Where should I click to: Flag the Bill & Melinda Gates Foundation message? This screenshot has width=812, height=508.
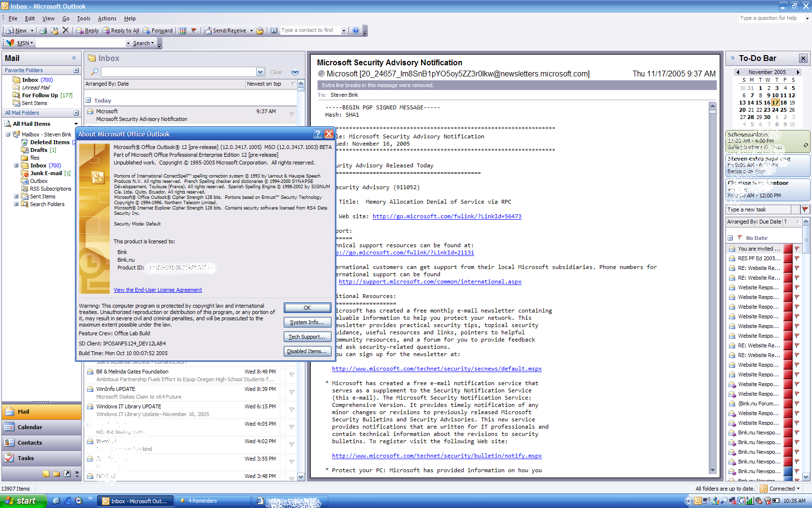pyautogui.click(x=291, y=375)
